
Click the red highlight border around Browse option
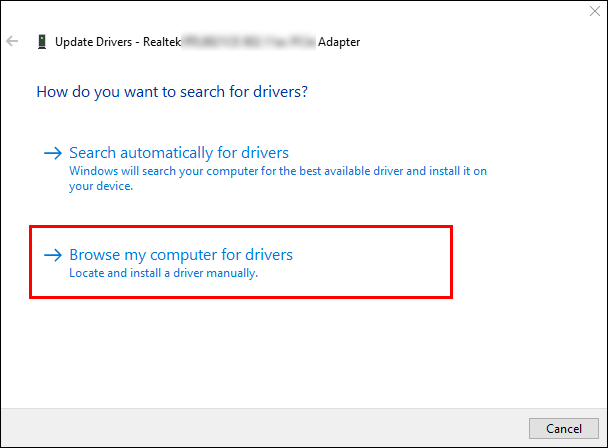(242, 227)
